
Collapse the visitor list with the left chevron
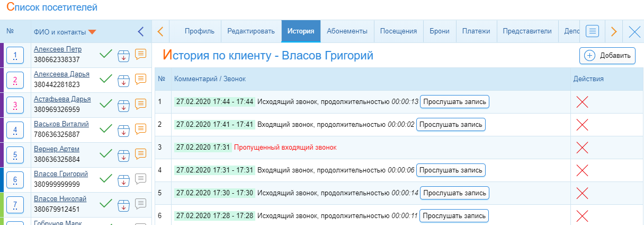[140, 32]
